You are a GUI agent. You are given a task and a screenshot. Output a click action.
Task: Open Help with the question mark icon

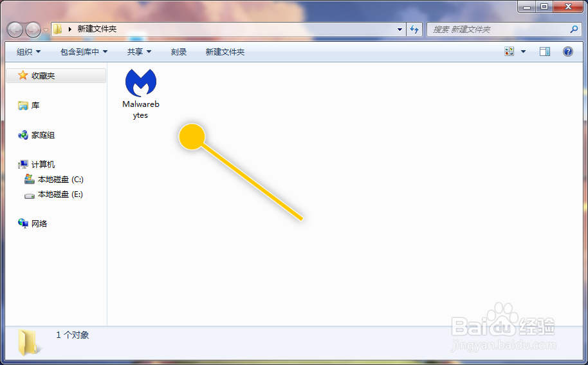(568, 51)
